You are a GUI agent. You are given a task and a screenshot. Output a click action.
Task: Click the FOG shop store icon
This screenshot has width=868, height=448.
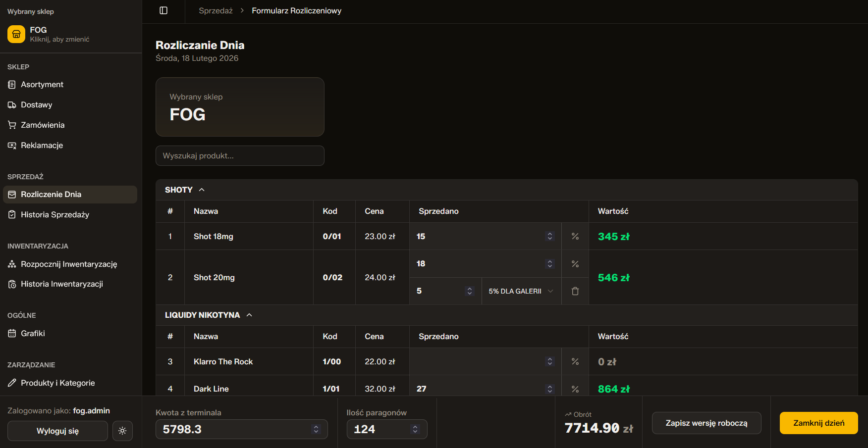tap(16, 34)
